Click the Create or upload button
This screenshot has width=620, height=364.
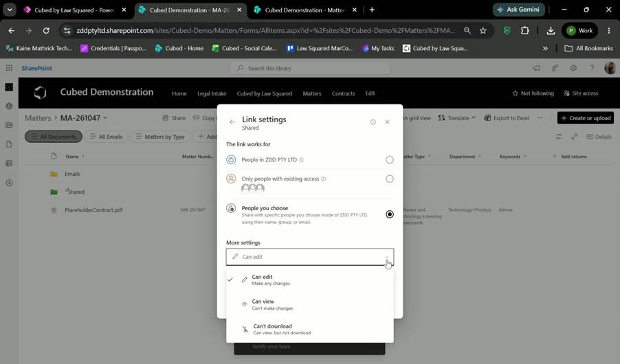(x=585, y=117)
